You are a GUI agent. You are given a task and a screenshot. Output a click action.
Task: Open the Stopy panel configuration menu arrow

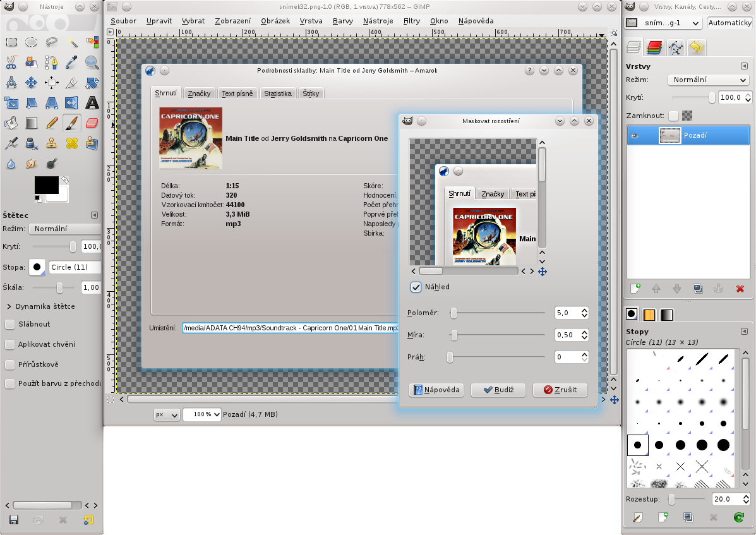point(744,331)
